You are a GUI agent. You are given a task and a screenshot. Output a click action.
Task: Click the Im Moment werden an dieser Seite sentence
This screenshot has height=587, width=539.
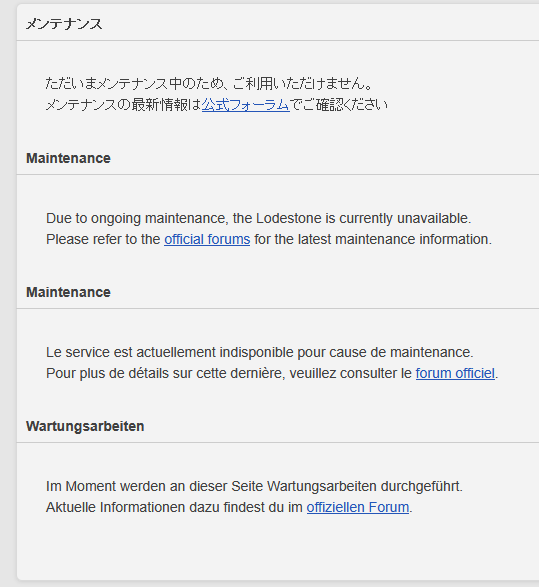click(255, 486)
